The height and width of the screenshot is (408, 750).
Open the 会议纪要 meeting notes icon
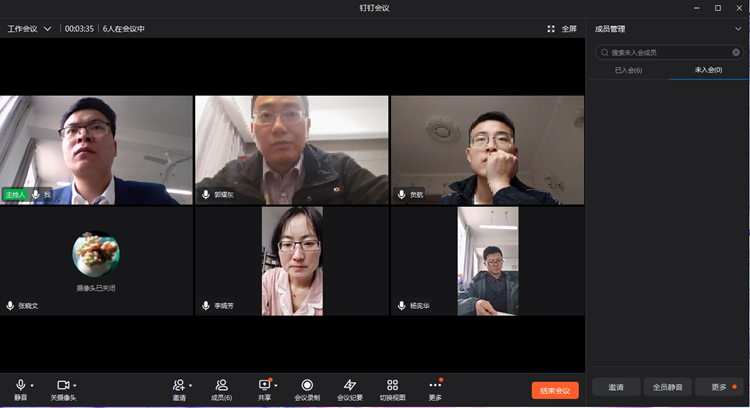pyautogui.click(x=349, y=386)
